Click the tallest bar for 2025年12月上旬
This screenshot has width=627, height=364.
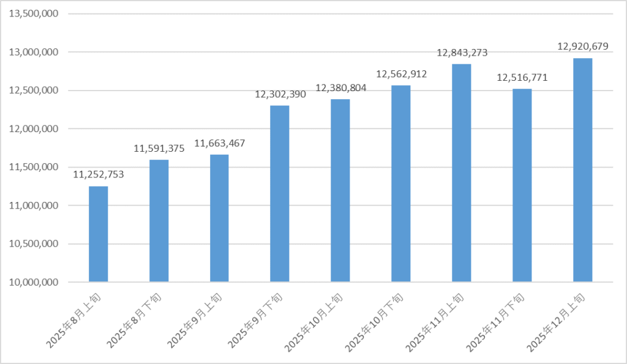click(582, 170)
